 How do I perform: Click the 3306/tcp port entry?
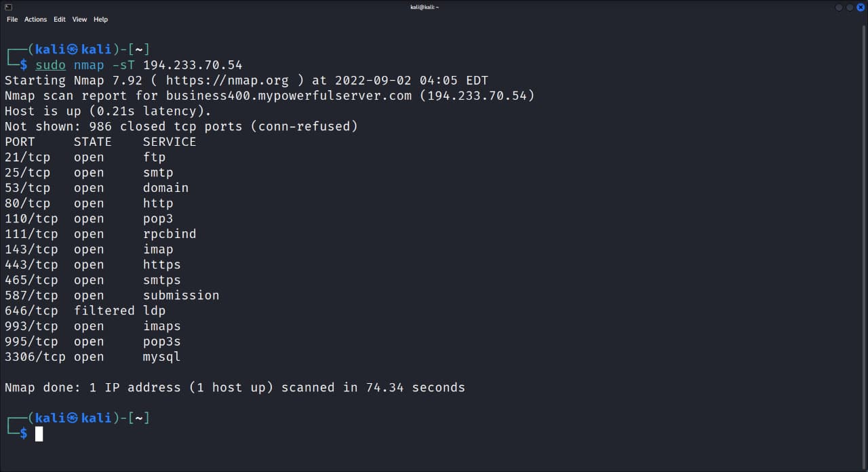(x=35, y=357)
